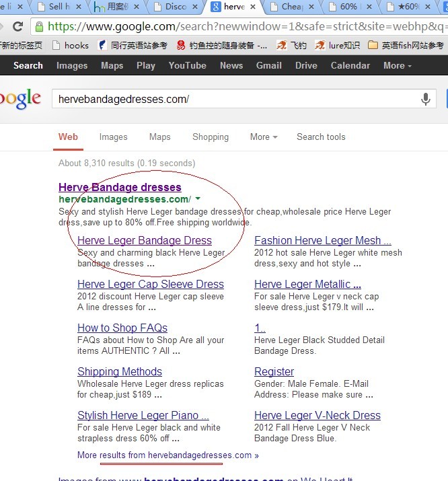The image size is (448, 481).
Task: Click the green padlock in address bar
Action: point(39,27)
